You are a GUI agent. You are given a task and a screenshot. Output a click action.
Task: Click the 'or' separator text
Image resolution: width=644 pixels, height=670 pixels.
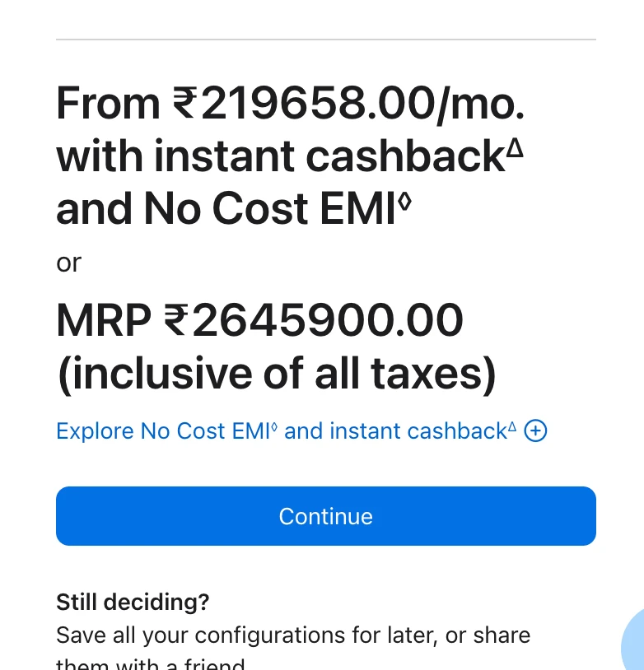pos(69,263)
